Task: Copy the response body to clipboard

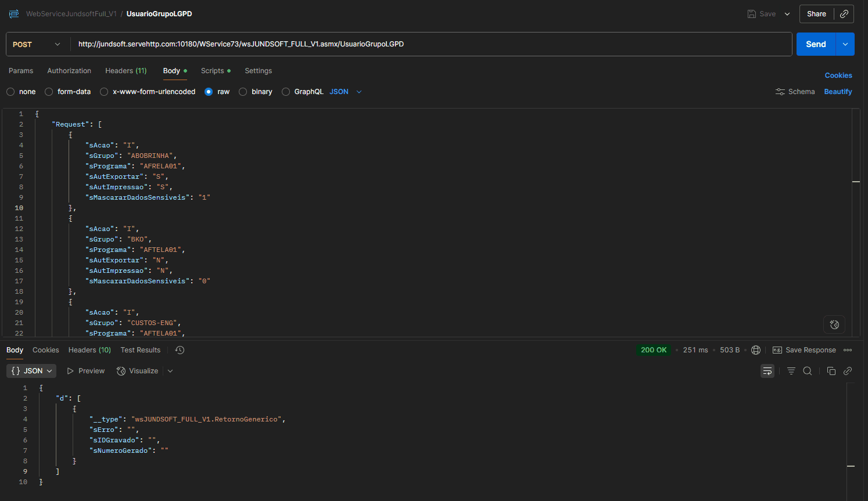Action: point(831,371)
